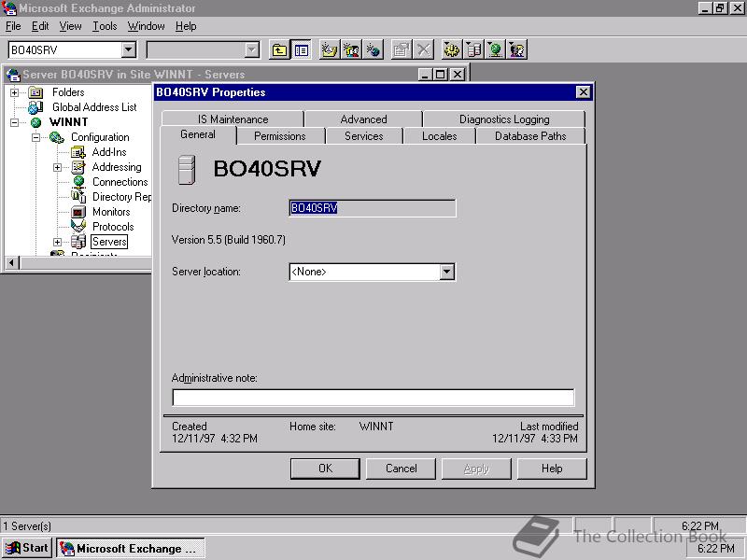The height and width of the screenshot is (560, 747).
Task: Select the Protocols tree item
Action: 113,227
